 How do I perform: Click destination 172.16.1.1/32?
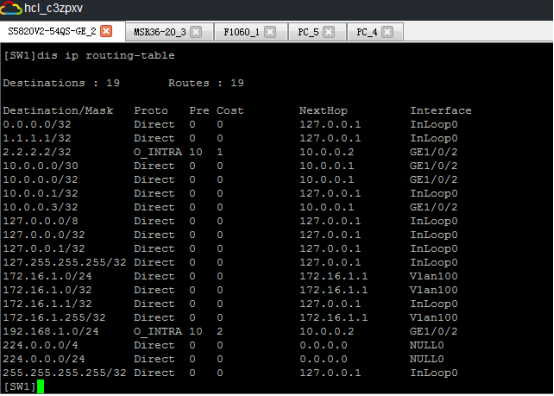click(x=47, y=303)
